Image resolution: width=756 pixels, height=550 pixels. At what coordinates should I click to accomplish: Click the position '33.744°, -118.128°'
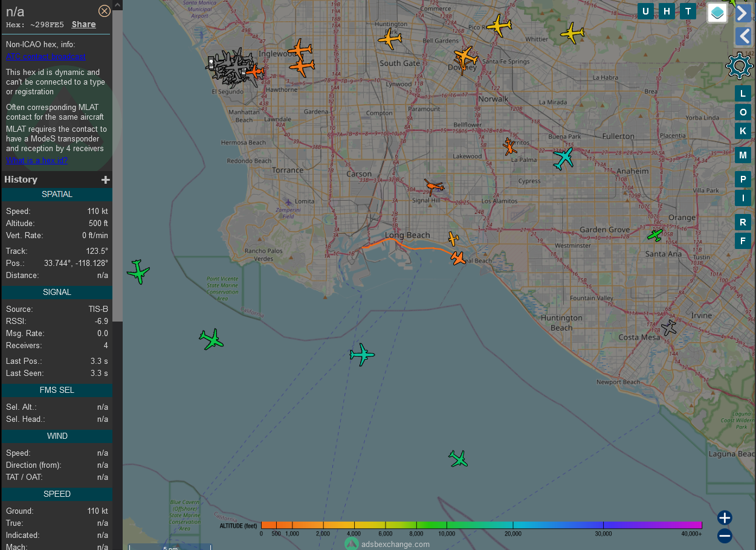pyautogui.click(x=76, y=264)
